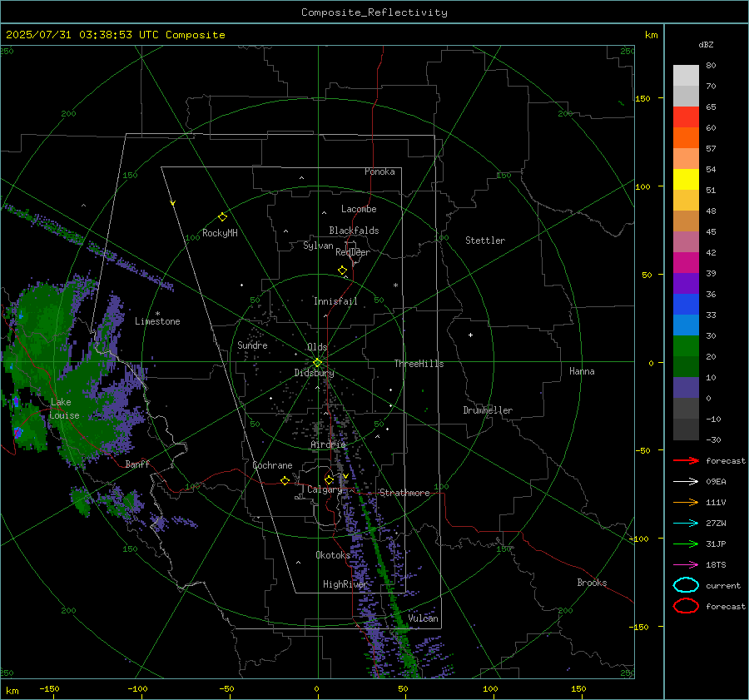Select the light blue 30–33 dBZ swatch
The image size is (749, 700).
tap(686, 325)
